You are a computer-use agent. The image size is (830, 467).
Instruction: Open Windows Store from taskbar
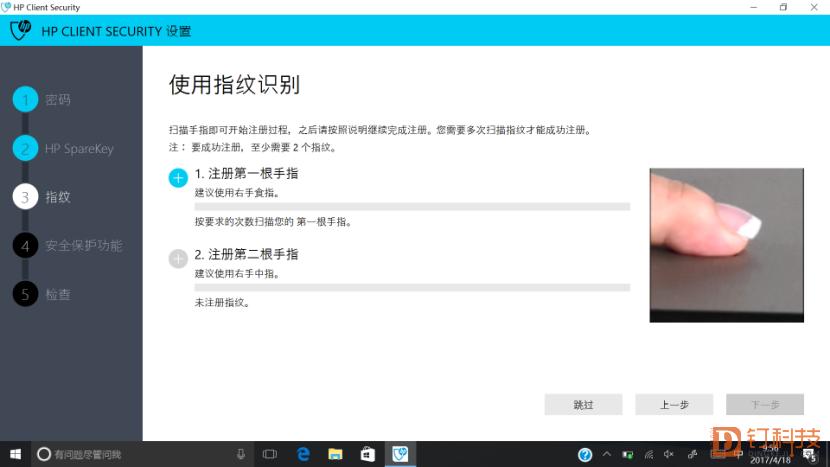(367, 454)
